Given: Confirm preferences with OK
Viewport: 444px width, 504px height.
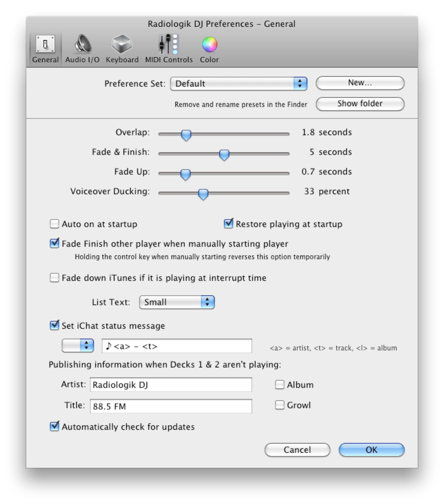Looking at the screenshot, I should [372, 450].
